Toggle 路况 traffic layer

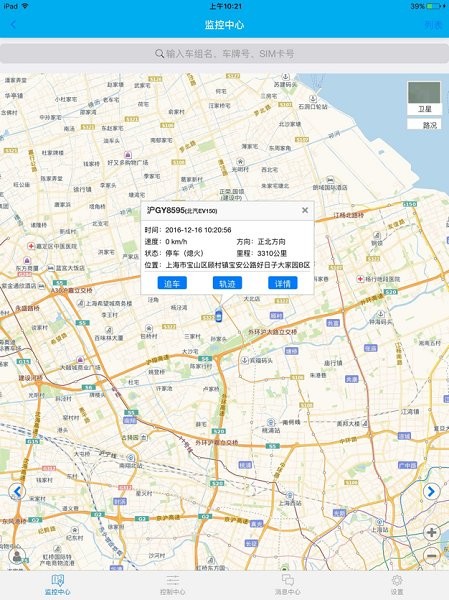coord(424,124)
